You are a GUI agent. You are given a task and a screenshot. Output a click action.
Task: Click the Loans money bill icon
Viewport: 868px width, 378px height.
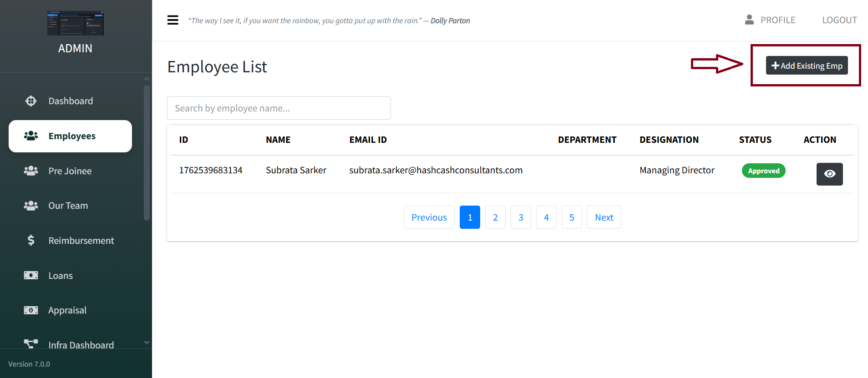[31, 275]
